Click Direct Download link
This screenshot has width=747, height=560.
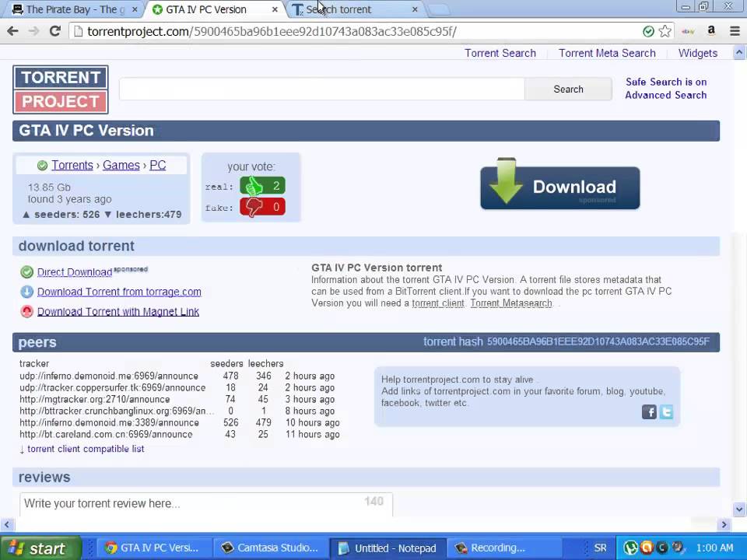(x=75, y=272)
